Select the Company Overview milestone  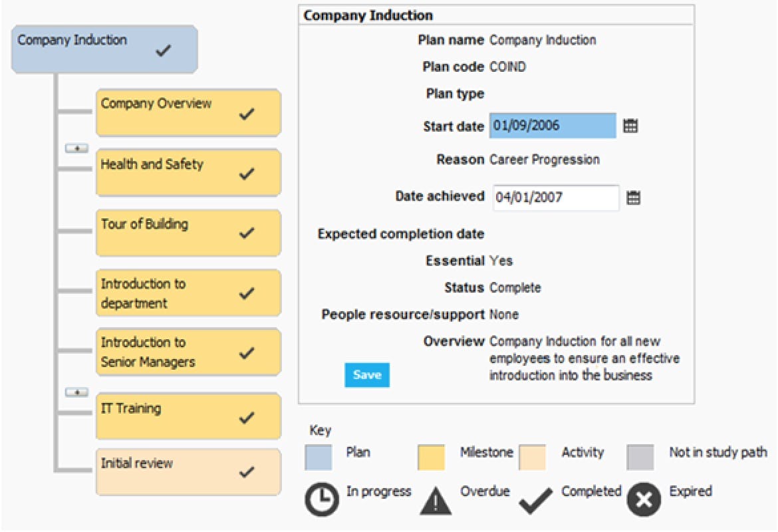[x=188, y=112]
